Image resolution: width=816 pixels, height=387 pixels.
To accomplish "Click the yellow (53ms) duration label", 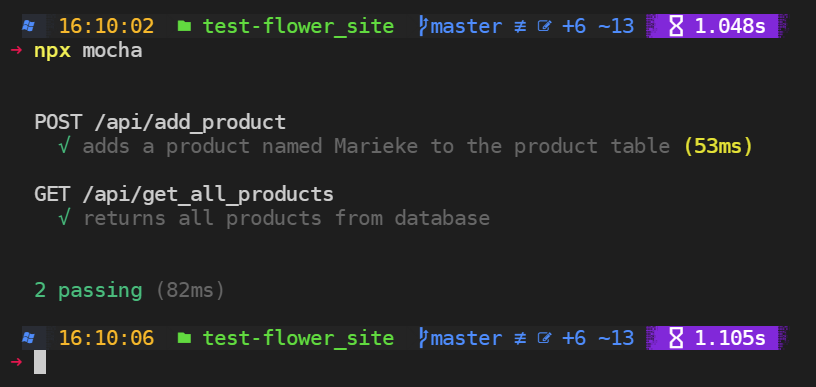I will 718,147.
